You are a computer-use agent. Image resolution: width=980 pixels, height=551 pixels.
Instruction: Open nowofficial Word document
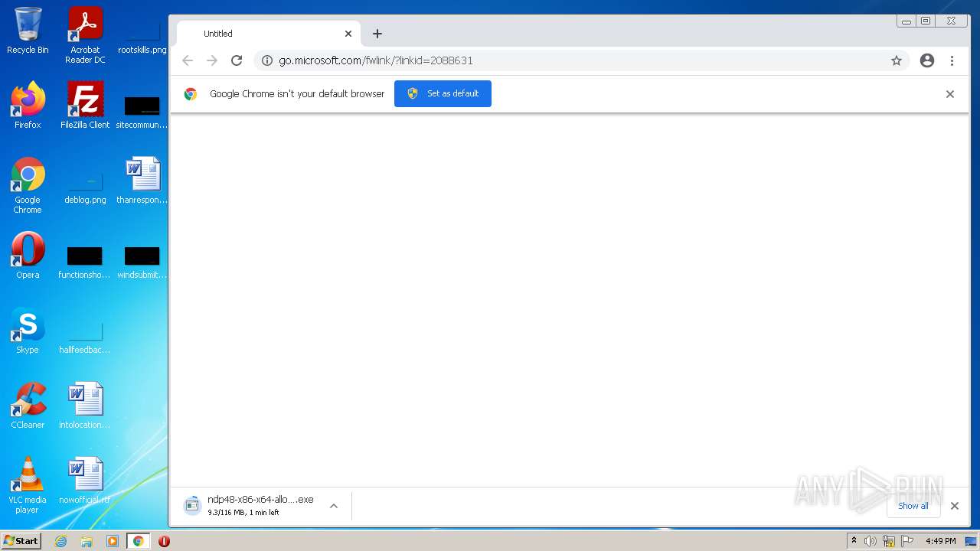point(85,481)
